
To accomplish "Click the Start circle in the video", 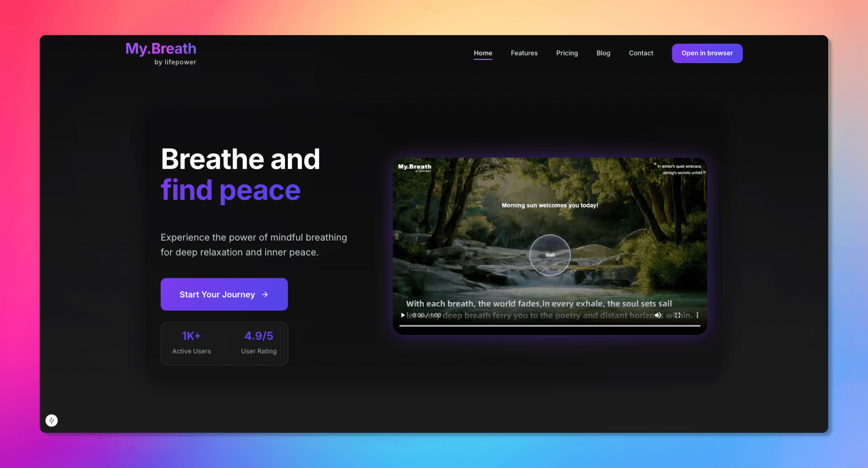I will click(x=550, y=255).
